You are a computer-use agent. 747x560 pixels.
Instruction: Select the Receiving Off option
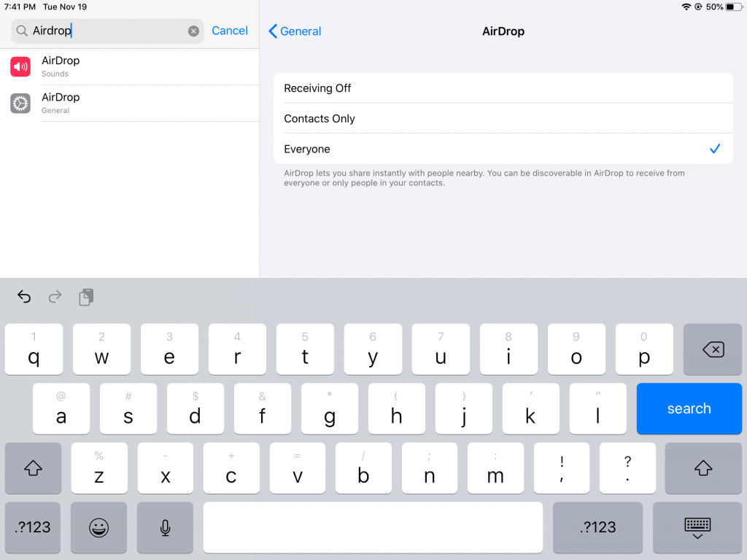[x=503, y=88]
